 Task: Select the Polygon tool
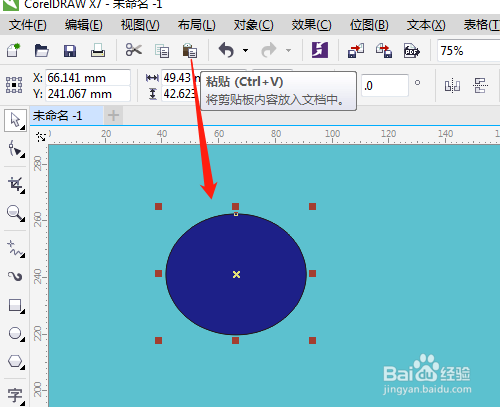15,361
